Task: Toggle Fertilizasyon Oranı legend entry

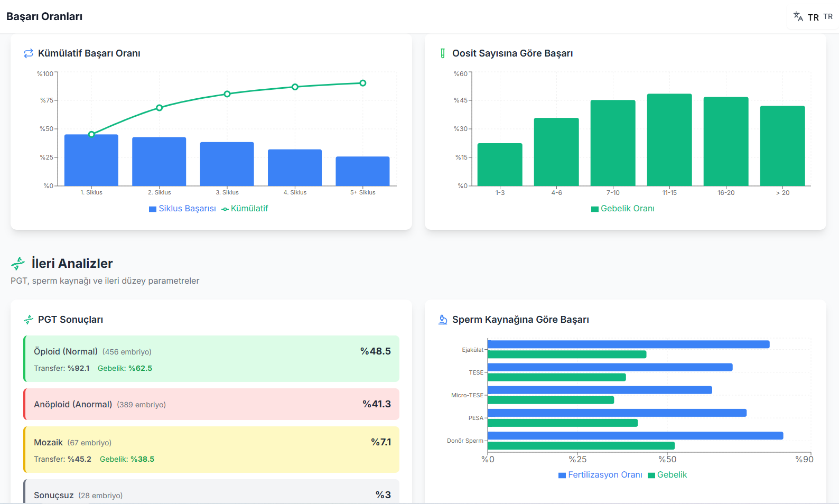Action: click(x=600, y=475)
